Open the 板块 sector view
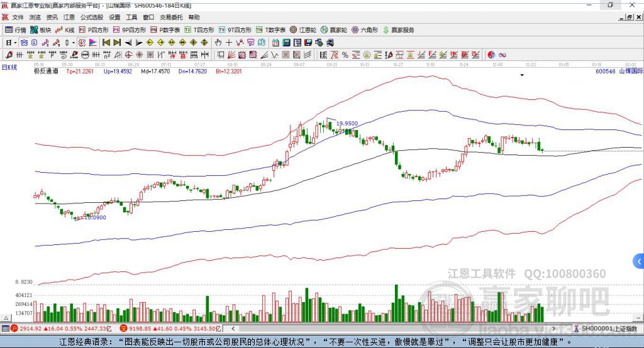 40,30
